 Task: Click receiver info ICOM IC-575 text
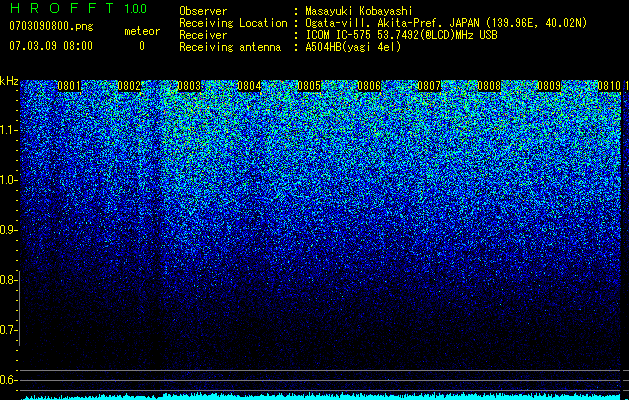point(401,35)
